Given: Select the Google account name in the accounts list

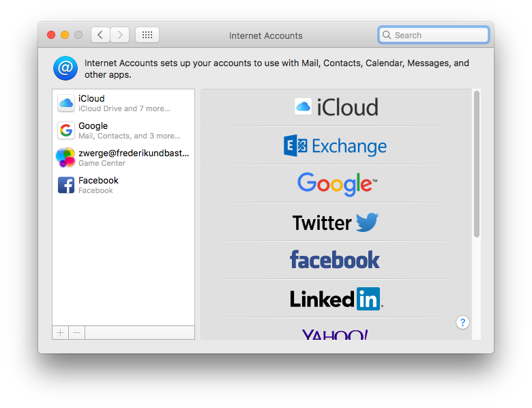Looking at the screenshot, I should (93, 126).
